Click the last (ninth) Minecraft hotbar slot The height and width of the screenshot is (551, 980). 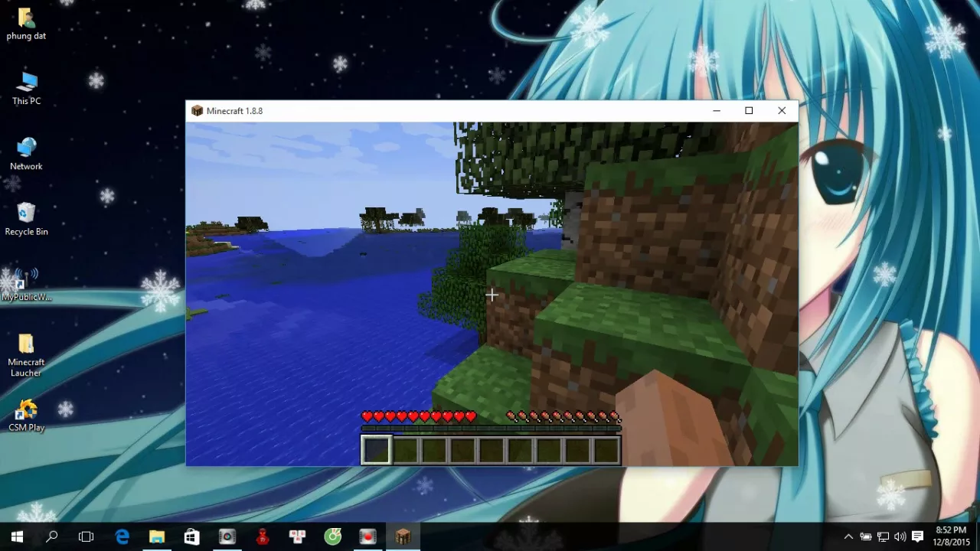(606, 450)
